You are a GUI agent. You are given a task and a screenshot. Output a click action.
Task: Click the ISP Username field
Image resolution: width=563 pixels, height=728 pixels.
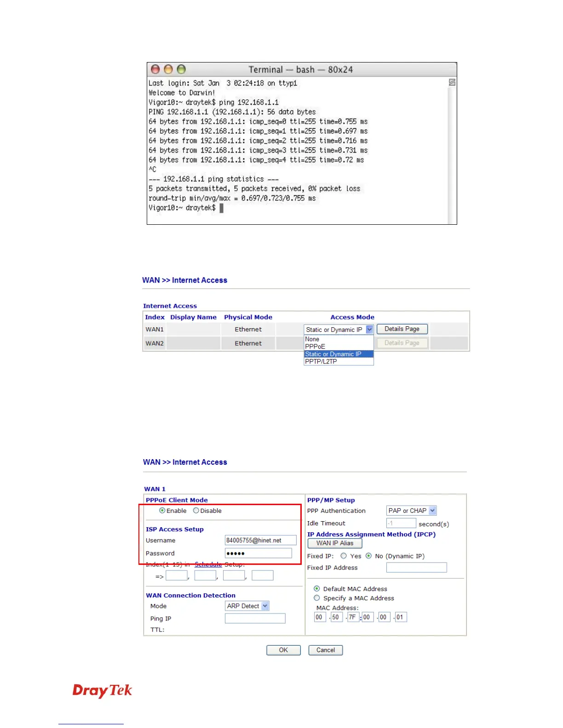tap(260, 540)
